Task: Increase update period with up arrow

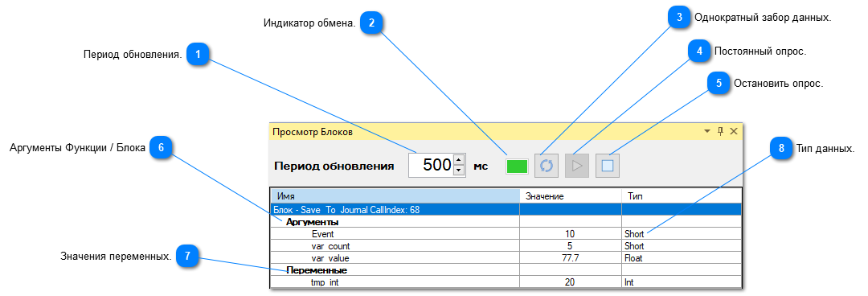Action: (458, 160)
